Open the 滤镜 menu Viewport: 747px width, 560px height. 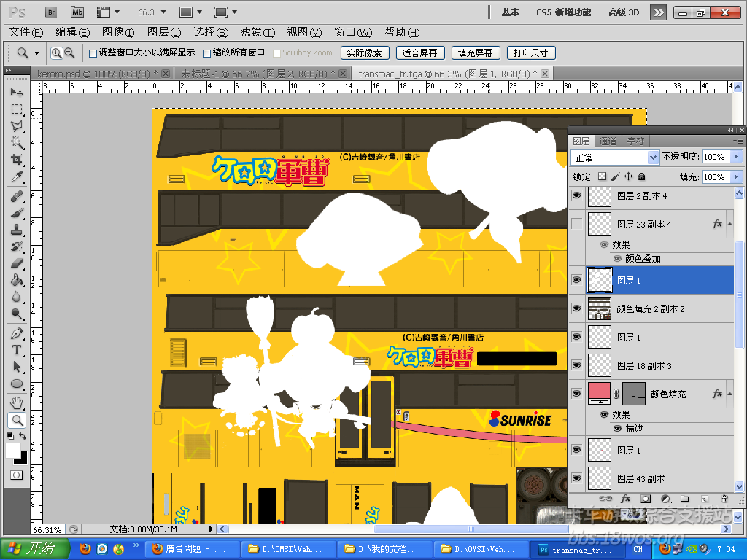pos(257,32)
